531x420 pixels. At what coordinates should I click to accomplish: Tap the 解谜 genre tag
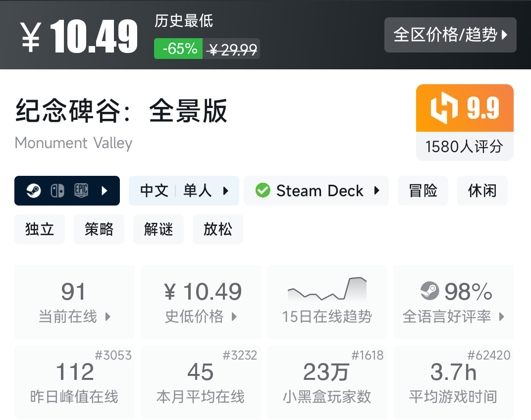tap(159, 229)
